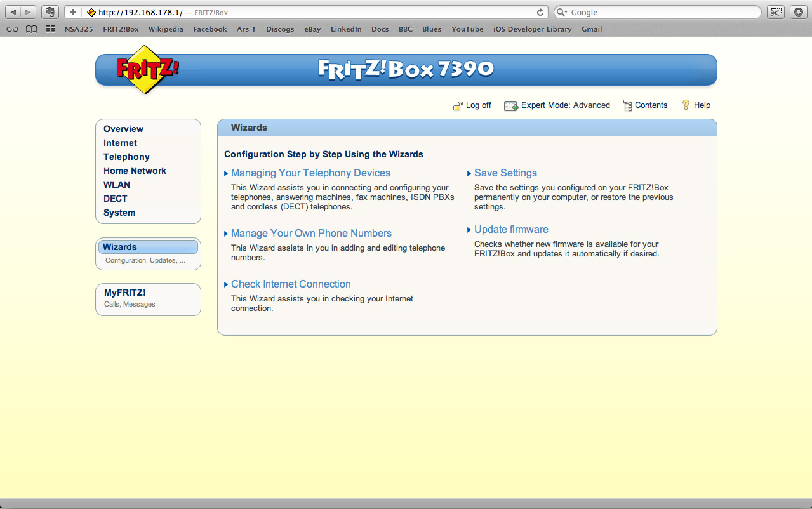This screenshot has width=812, height=509.
Task: Start Managing Your Telephony Devices wizard
Action: click(x=310, y=173)
